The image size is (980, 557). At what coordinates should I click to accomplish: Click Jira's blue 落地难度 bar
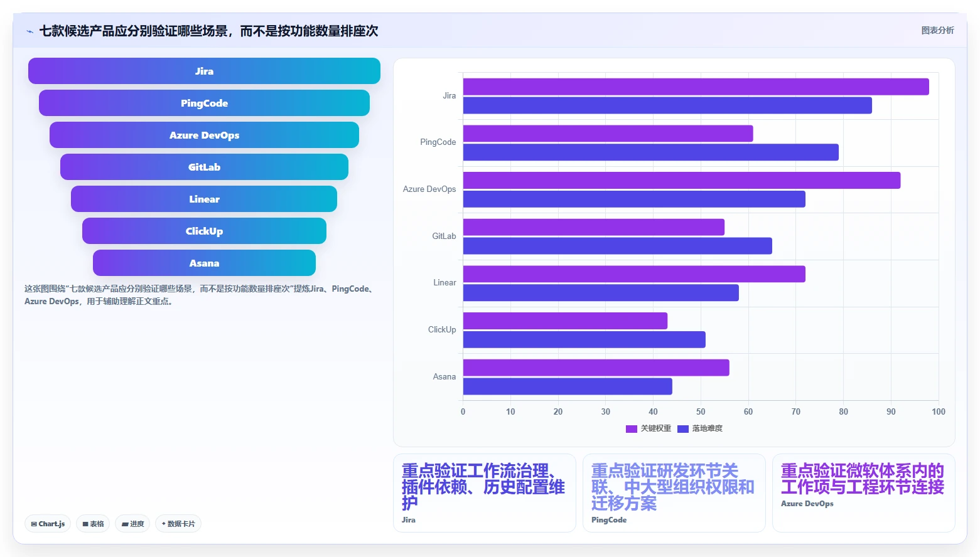point(667,105)
